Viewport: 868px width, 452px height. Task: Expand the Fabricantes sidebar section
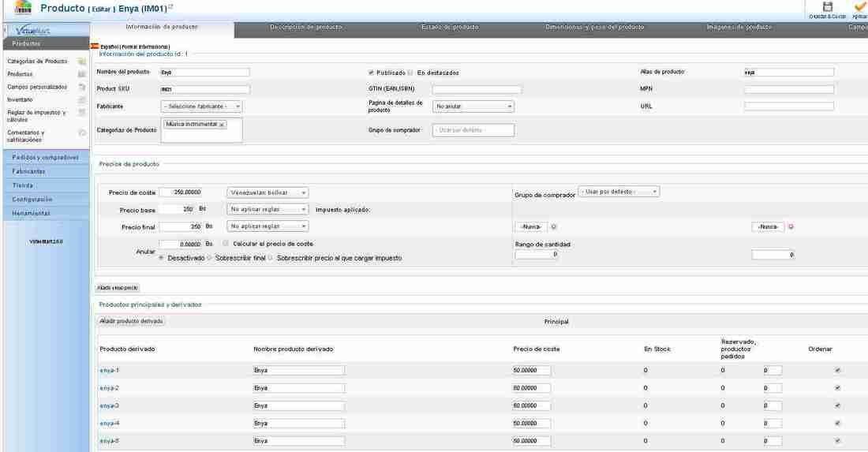tap(46, 171)
